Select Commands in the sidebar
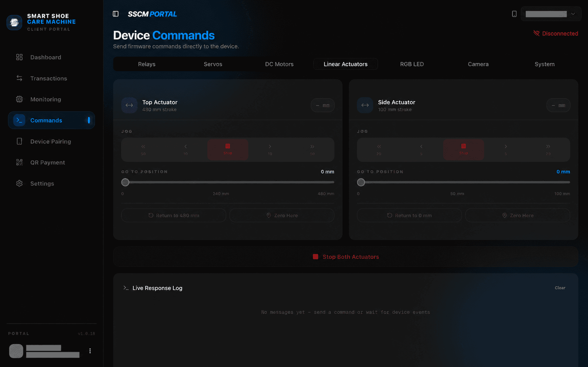 [51, 120]
